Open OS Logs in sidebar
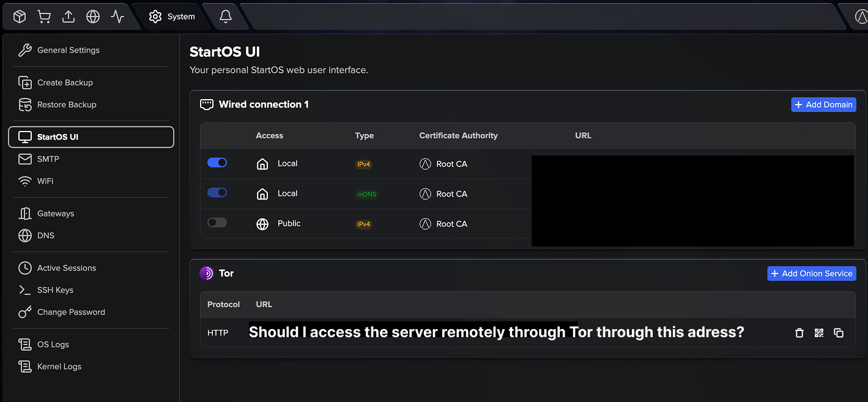Viewport: 868px width, 402px height. (91, 344)
